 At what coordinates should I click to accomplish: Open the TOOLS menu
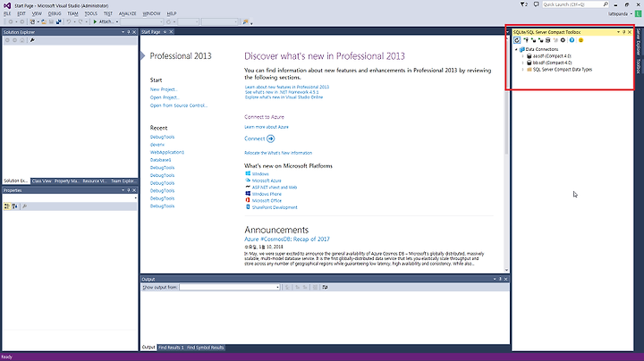pyautogui.click(x=90, y=13)
